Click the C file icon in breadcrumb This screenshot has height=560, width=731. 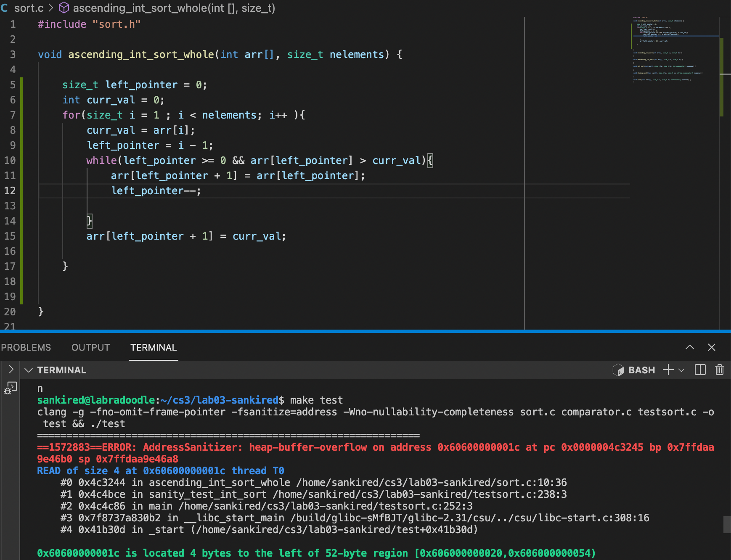coord(5,8)
